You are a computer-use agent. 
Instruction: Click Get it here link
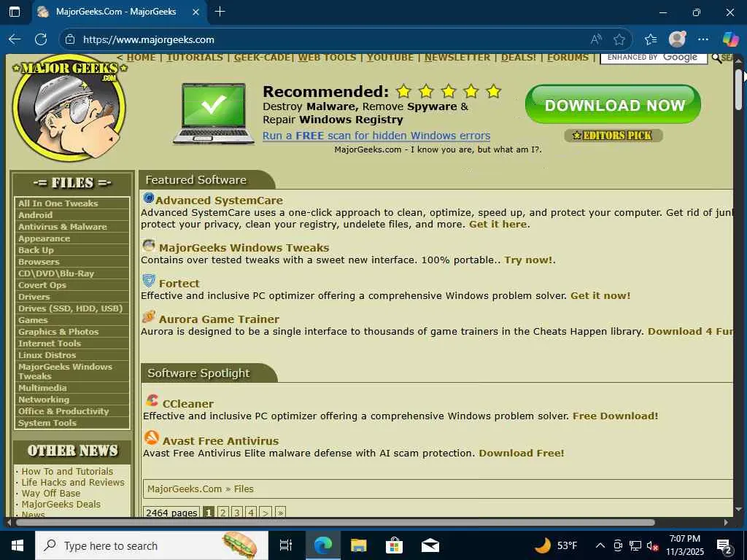click(x=498, y=225)
